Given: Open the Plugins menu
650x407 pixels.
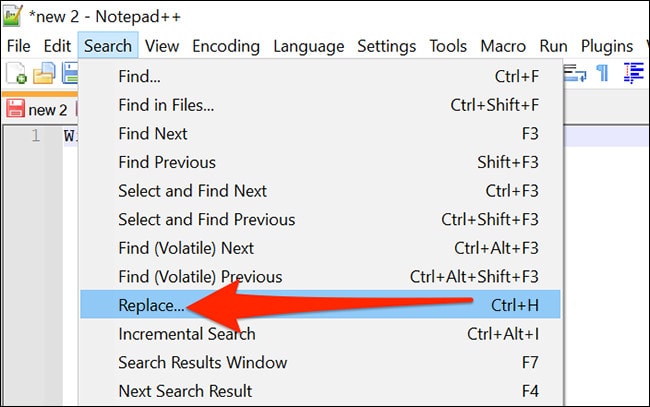Looking at the screenshot, I should [x=607, y=46].
